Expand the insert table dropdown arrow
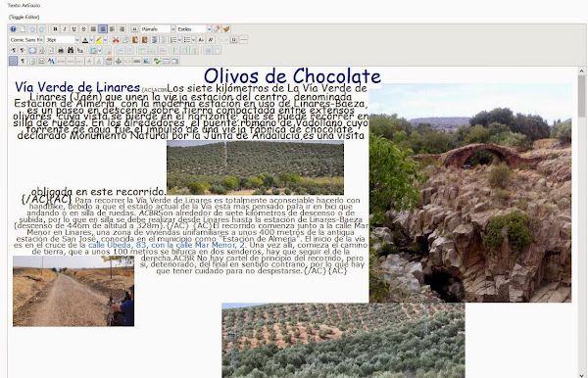Viewport: 588px width, 378px height. tap(100, 50)
